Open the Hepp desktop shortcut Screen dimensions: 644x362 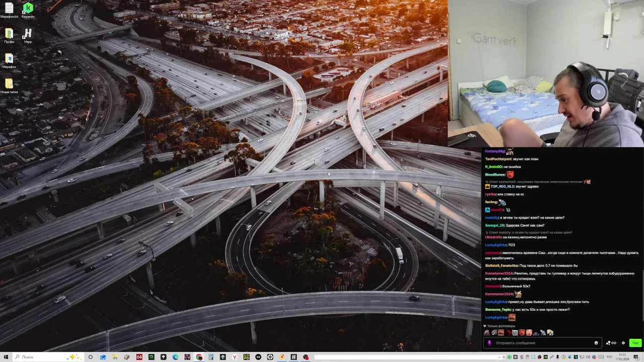click(28, 36)
